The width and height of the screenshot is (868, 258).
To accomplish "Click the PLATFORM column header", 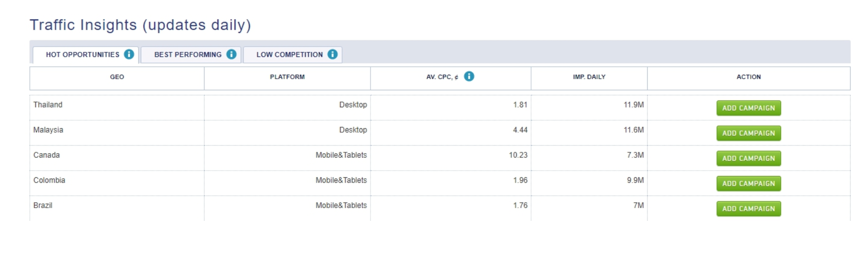I will 287,77.
